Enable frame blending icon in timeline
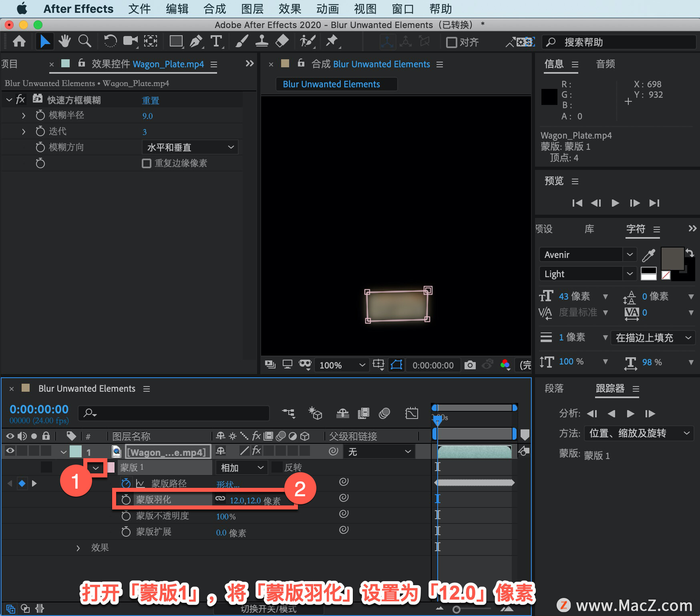Viewport: 700px width, 616px height. (364, 413)
